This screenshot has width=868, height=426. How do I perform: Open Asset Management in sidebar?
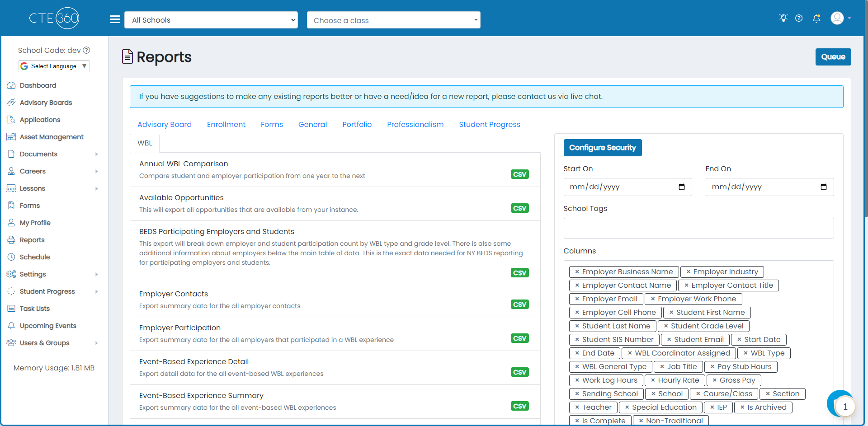click(52, 137)
